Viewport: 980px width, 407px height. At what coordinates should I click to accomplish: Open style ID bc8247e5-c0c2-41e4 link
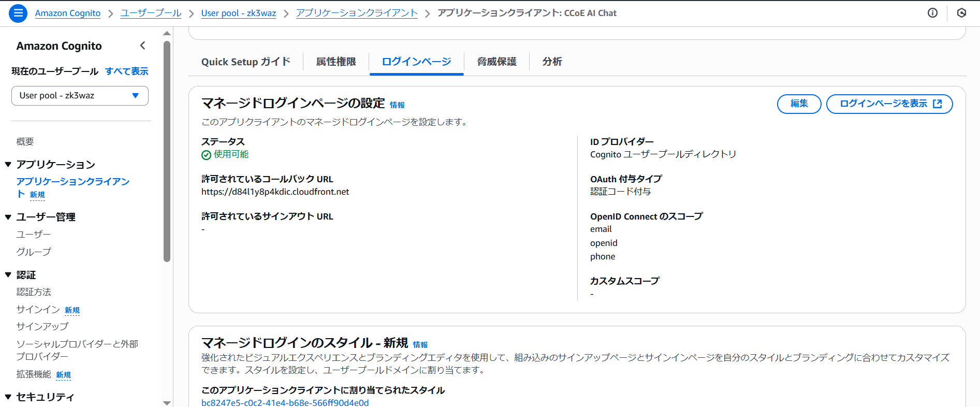(x=285, y=403)
